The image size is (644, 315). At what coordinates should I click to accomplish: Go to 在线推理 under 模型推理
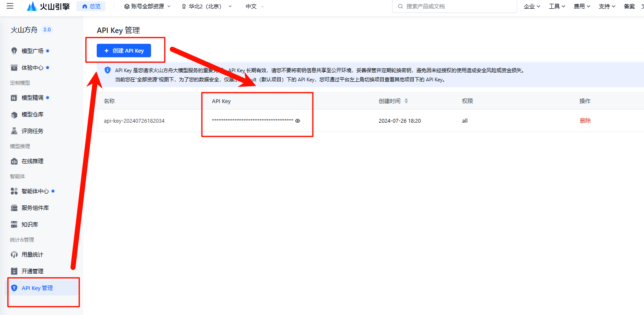tap(33, 161)
